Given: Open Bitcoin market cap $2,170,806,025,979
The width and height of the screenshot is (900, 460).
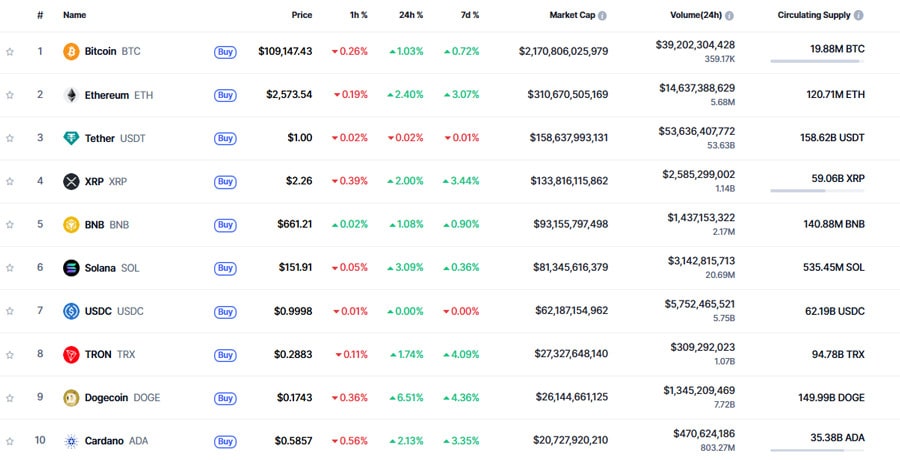Looking at the screenshot, I should coord(564,52).
